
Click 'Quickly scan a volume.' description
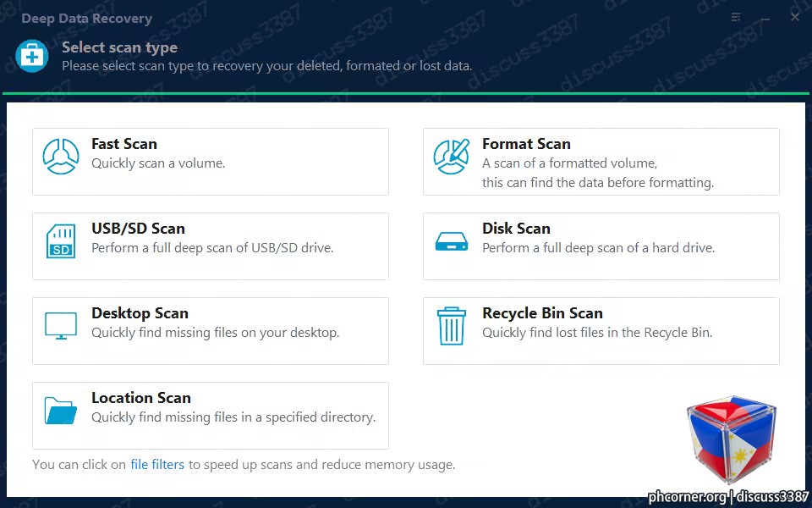158,163
